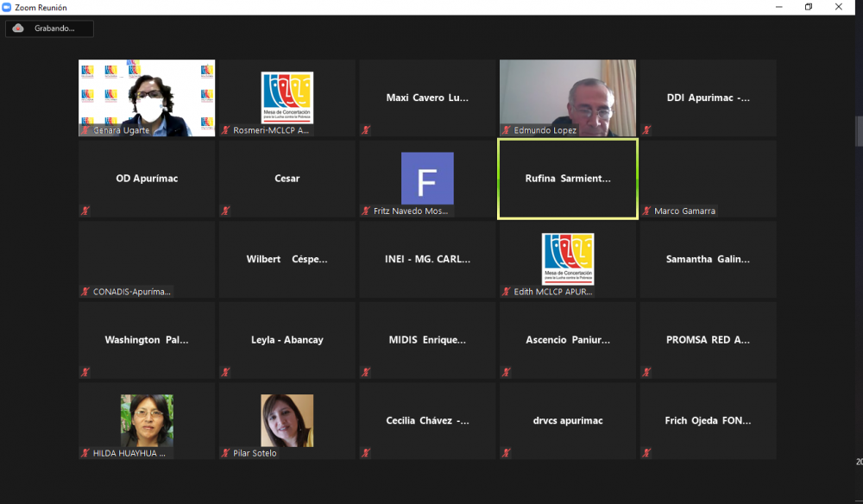863x504 pixels.
Task: Select the highlighted Rufina Sarmiento tile
Action: point(567,180)
